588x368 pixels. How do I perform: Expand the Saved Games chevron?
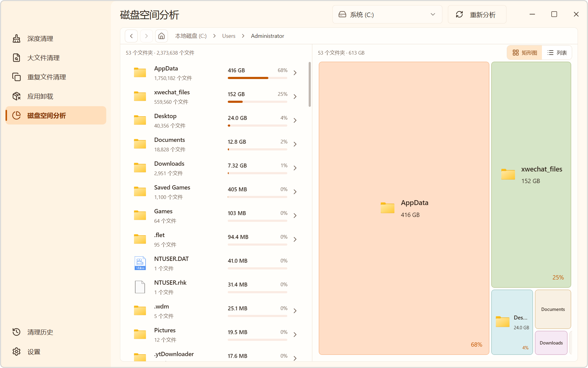[295, 192]
